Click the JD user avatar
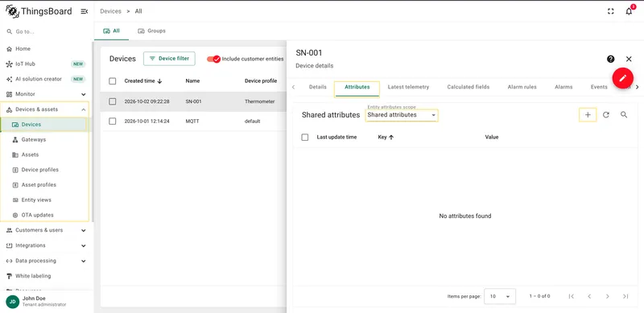 (12, 302)
